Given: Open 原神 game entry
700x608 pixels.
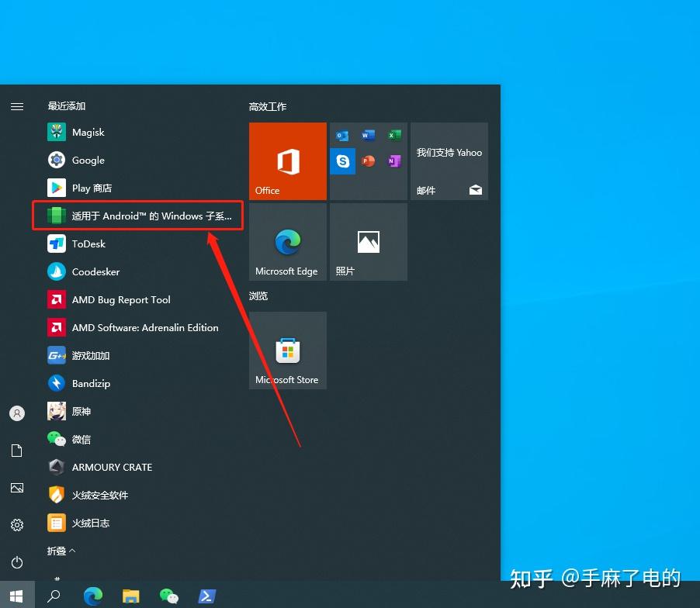Looking at the screenshot, I should point(138,411).
